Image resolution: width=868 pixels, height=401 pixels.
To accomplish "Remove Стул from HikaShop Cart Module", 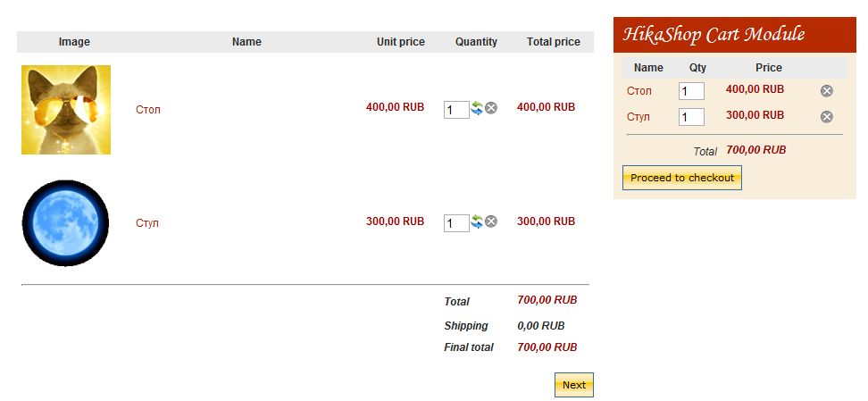I will tap(827, 117).
